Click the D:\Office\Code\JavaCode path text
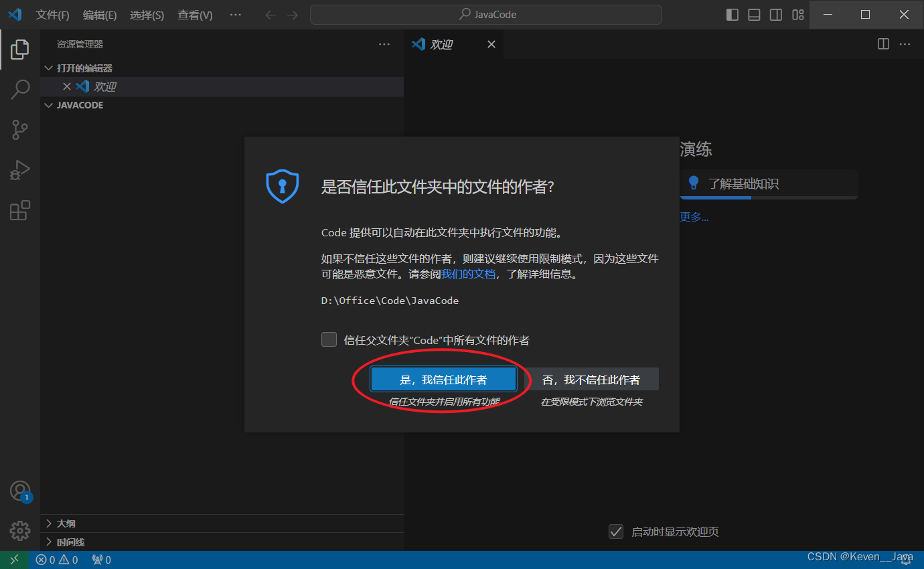The width and height of the screenshot is (924, 569). click(390, 301)
